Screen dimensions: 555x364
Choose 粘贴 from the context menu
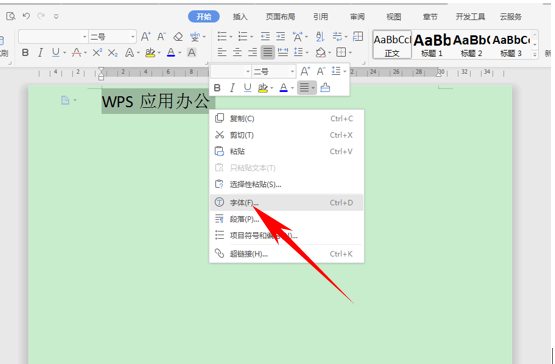[286, 152]
